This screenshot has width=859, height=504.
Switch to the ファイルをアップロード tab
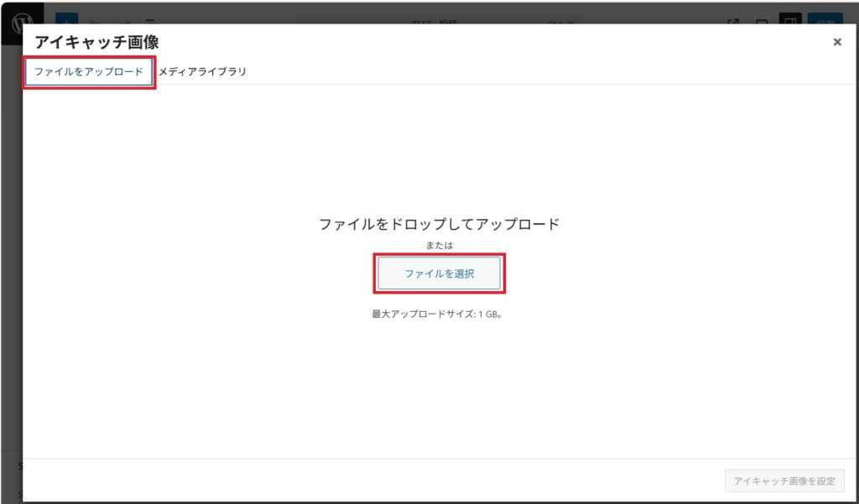89,72
